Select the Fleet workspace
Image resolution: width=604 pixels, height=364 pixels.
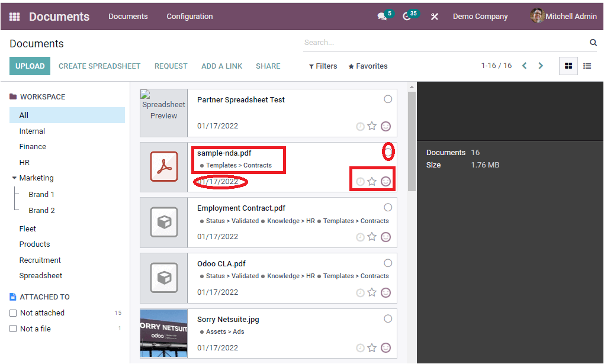[x=28, y=228]
